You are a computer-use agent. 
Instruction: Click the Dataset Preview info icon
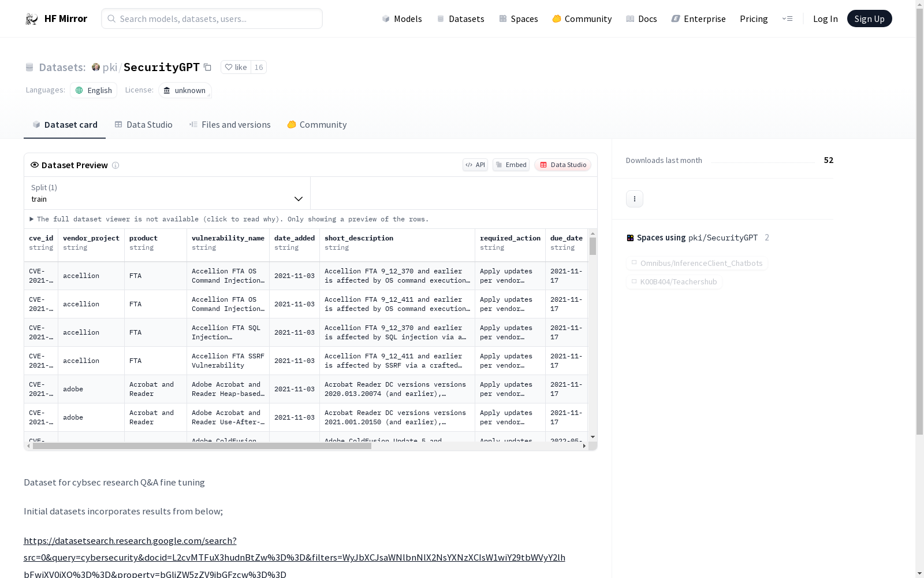pos(115,165)
